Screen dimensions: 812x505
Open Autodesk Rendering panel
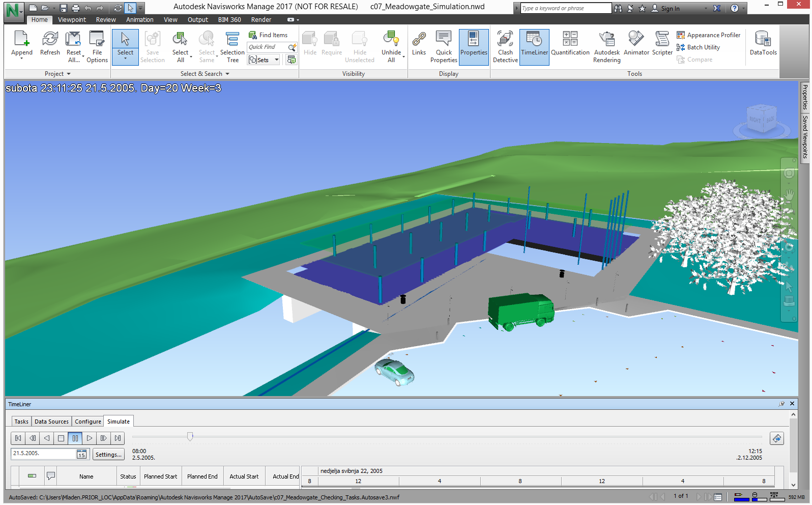[606, 47]
